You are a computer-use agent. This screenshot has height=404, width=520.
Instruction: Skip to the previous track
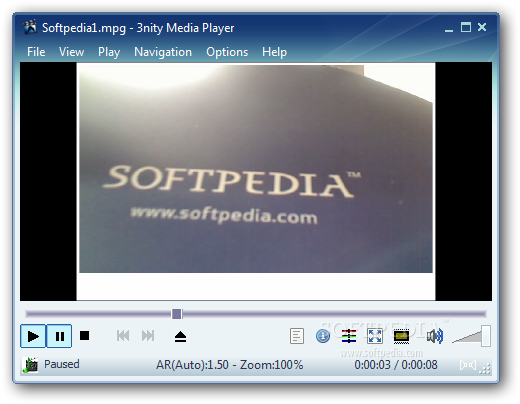pyautogui.click(x=123, y=336)
